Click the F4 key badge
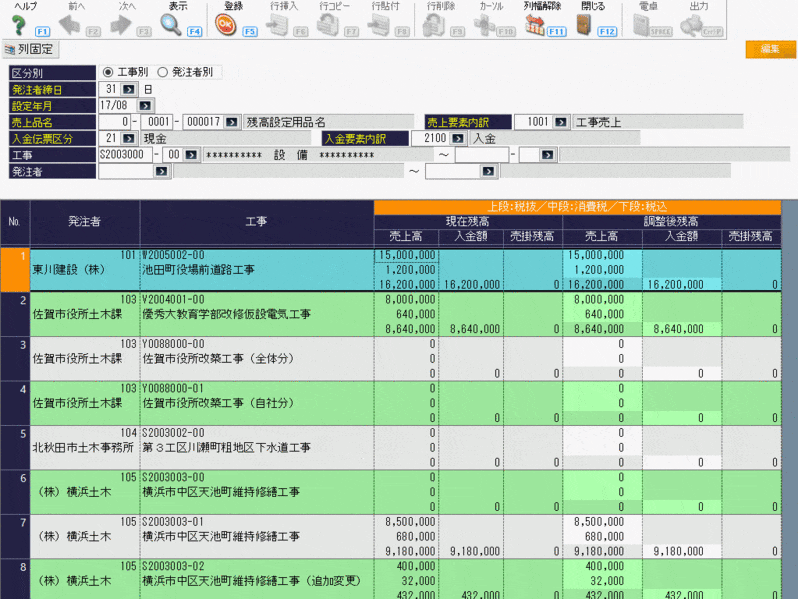The height and width of the screenshot is (599, 798). 194,32
